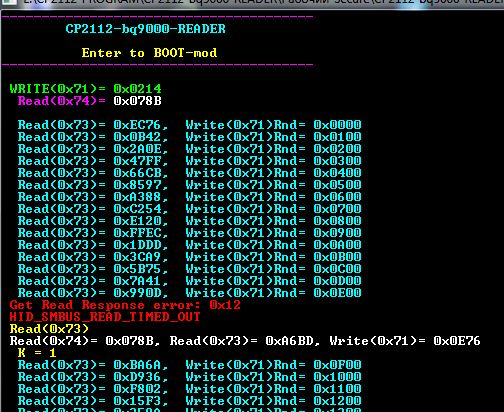Image resolution: width=504 pixels, height=412 pixels.
Task: Click the yellow 'Enter to BOOT-mod' line
Action: click(149, 53)
